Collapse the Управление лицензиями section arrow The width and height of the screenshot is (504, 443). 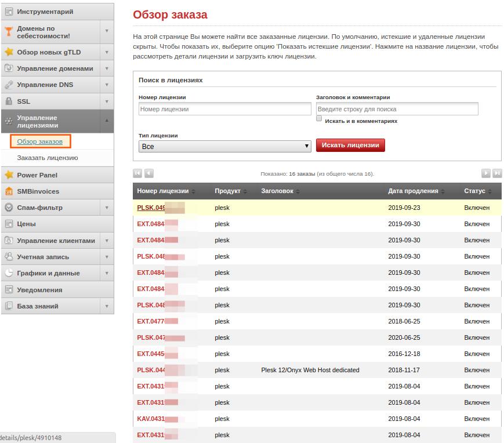click(107, 121)
